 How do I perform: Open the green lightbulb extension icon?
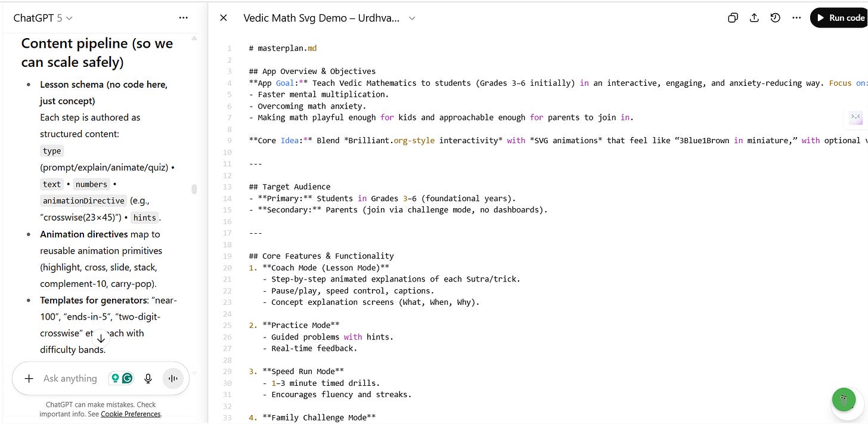click(114, 378)
